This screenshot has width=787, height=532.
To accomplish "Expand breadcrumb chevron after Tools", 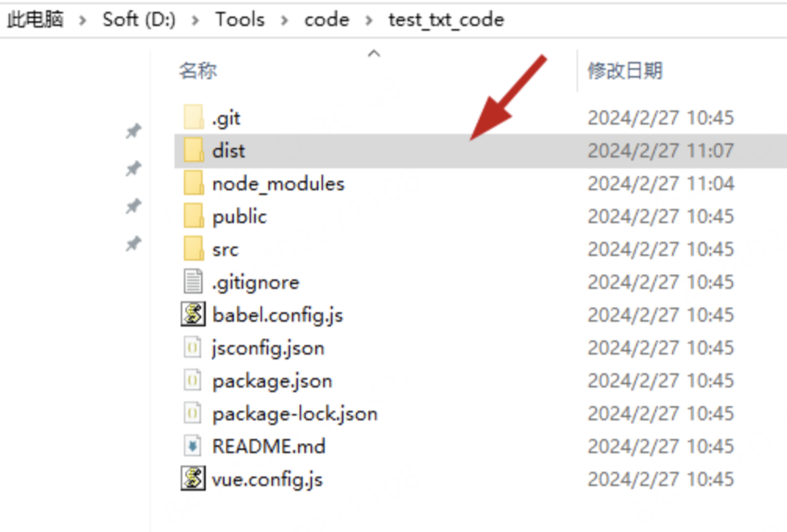I will click(285, 20).
